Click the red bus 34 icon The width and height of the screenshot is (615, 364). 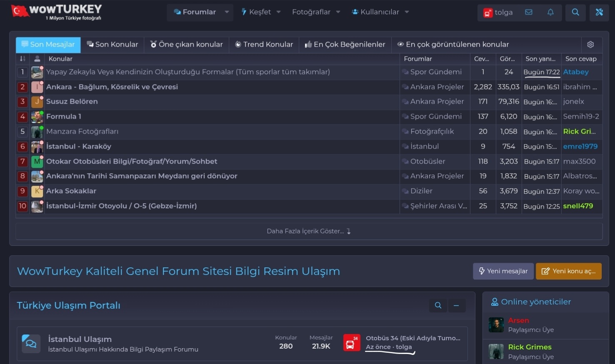click(351, 343)
